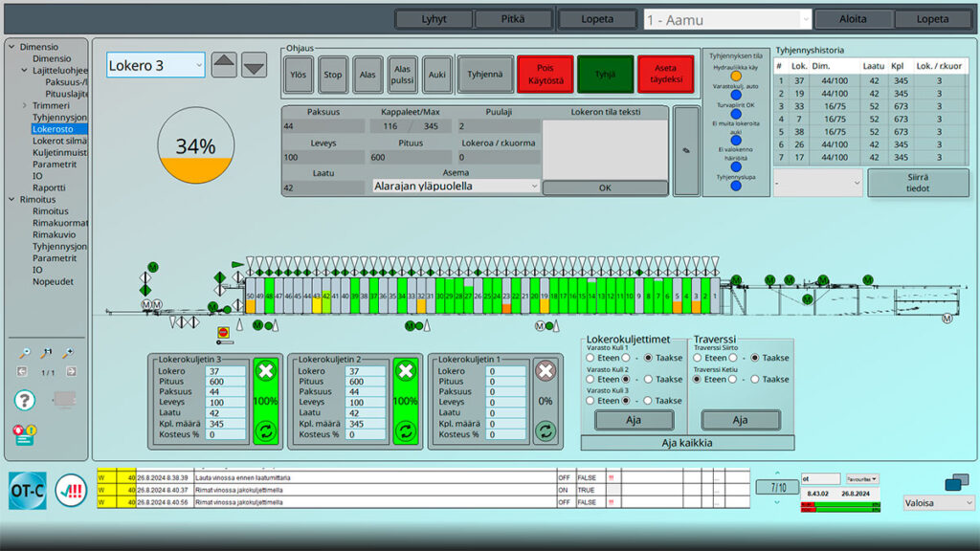Open the Lokero 3 dropdown
Screen dimensions: 980x551
[x=155, y=65]
